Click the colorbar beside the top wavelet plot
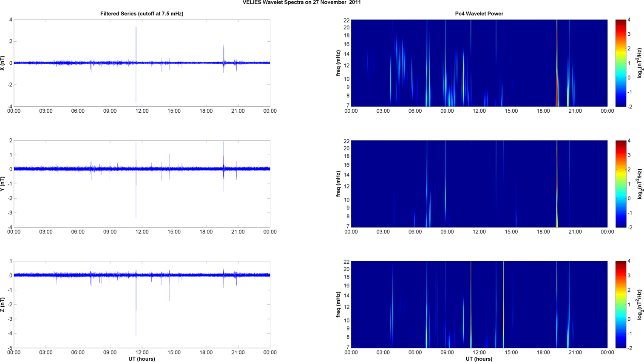Viewport: 644px width, 362px height. pos(621,63)
